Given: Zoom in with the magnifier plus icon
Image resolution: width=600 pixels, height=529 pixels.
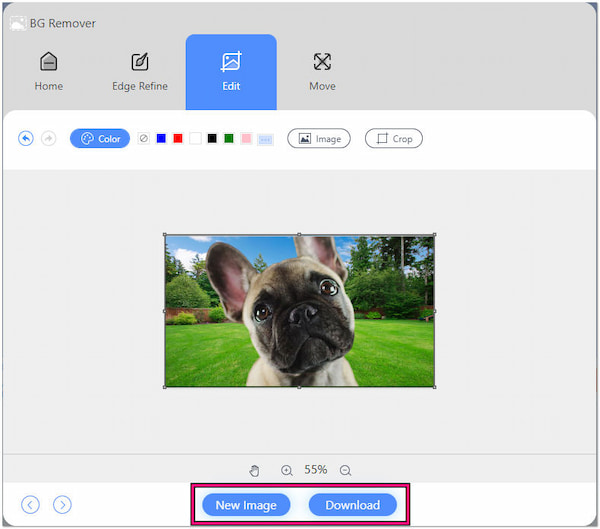Looking at the screenshot, I should pos(287,470).
